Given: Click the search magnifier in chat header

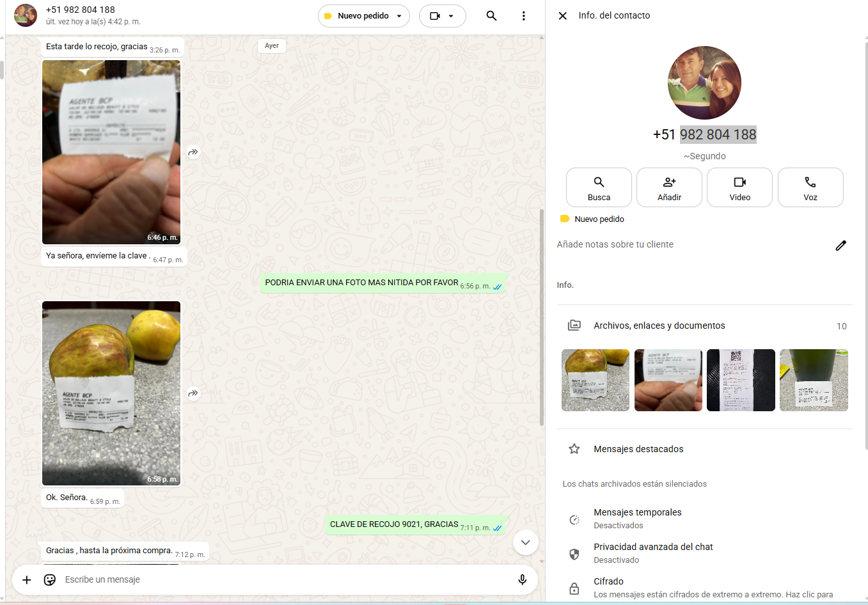Looking at the screenshot, I should click(x=491, y=16).
